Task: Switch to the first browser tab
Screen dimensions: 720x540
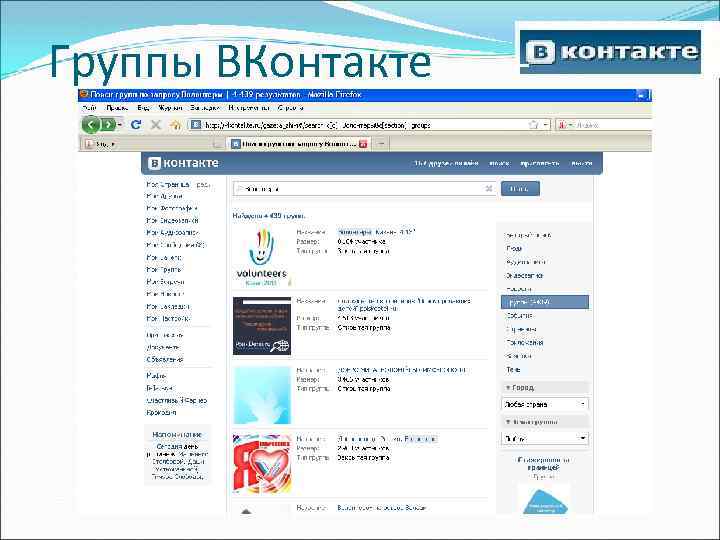Action: pyautogui.click(x=152, y=144)
